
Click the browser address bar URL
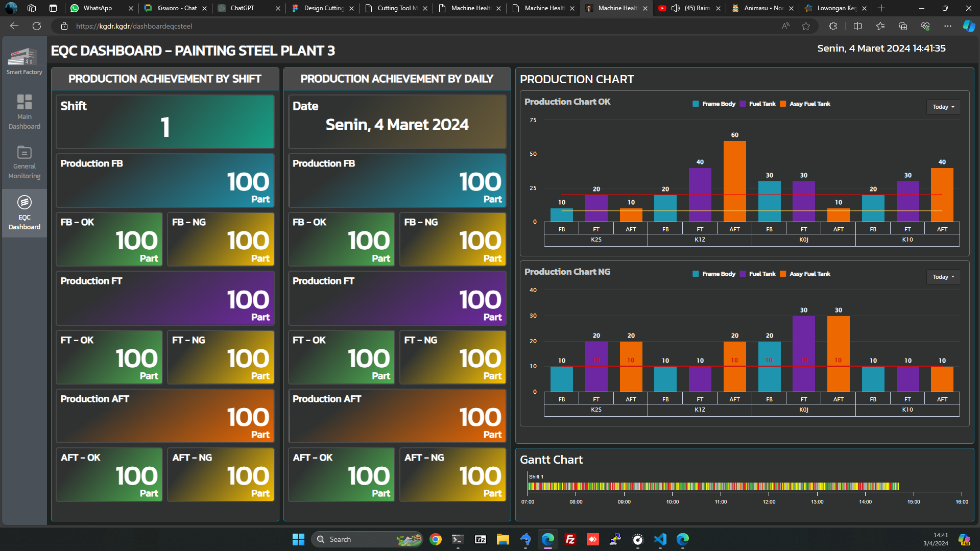(x=134, y=26)
